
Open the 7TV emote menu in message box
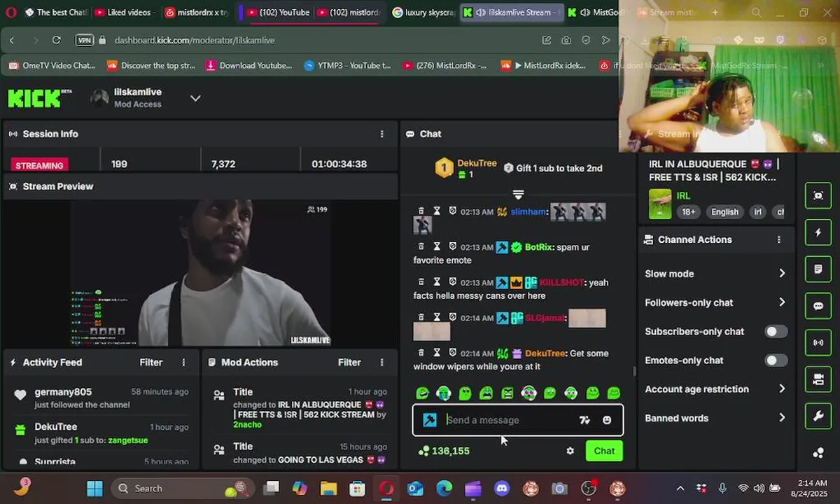point(584,420)
